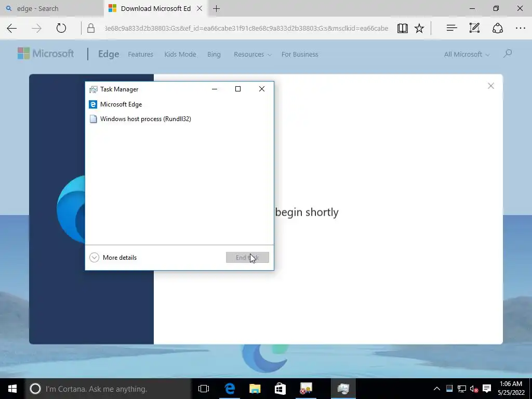532x399 pixels.
Task: Open Make a Web Note pen icon
Action: (x=474, y=28)
